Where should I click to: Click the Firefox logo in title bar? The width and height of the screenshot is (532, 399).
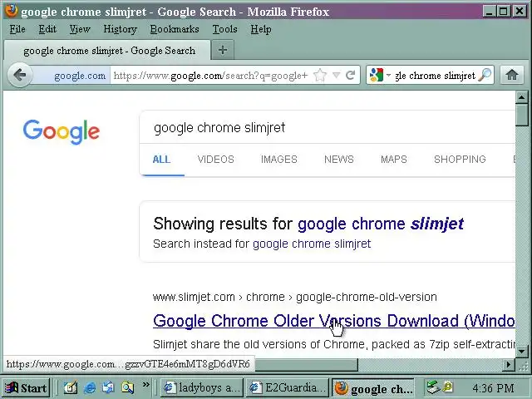click(x=11, y=11)
